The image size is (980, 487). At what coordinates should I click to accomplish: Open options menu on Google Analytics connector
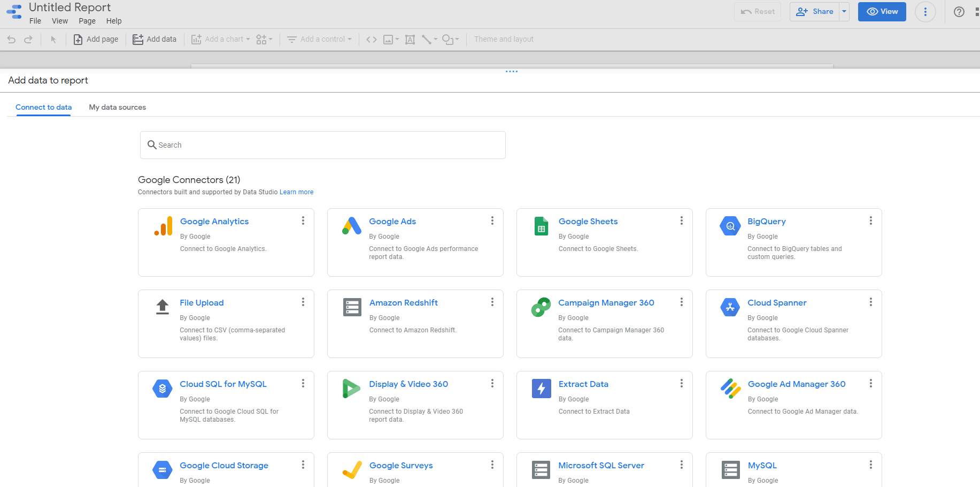(x=303, y=220)
